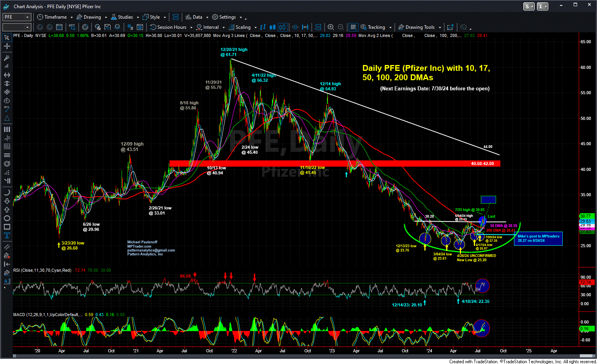Image resolution: width=597 pixels, height=364 pixels.
Task: Click the gears hashtag settings icon
Action: 131,27
